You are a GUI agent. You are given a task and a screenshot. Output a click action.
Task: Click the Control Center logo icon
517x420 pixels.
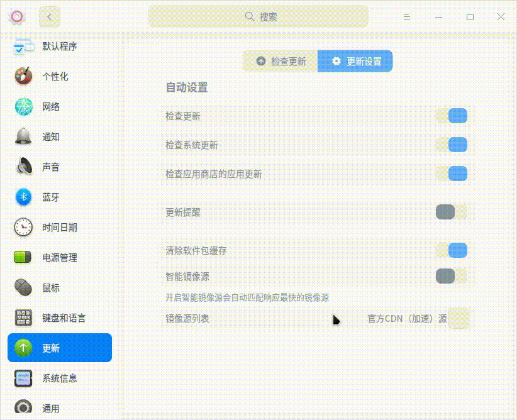pyautogui.click(x=17, y=16)
